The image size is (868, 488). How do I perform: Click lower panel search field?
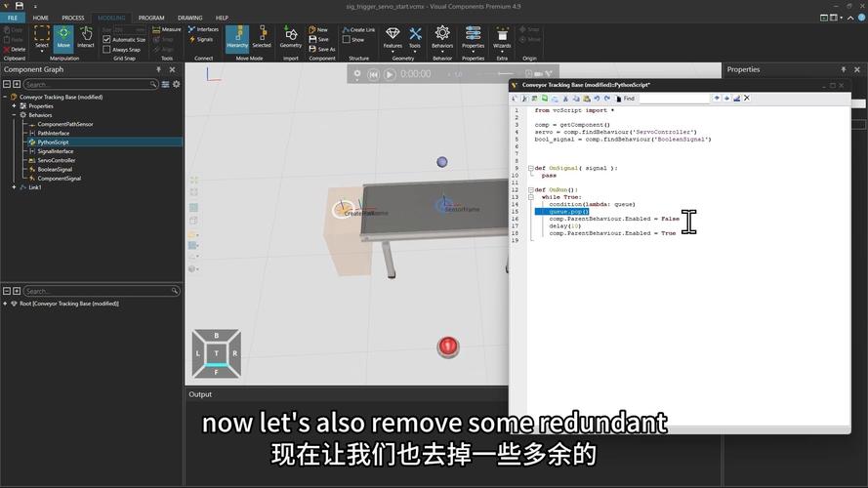102,291
